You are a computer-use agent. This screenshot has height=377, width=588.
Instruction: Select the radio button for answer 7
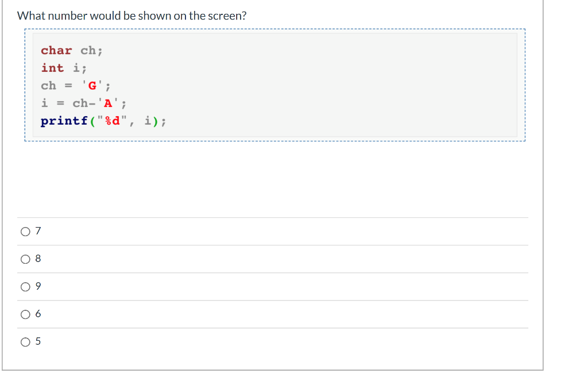(x=26, y=231)
